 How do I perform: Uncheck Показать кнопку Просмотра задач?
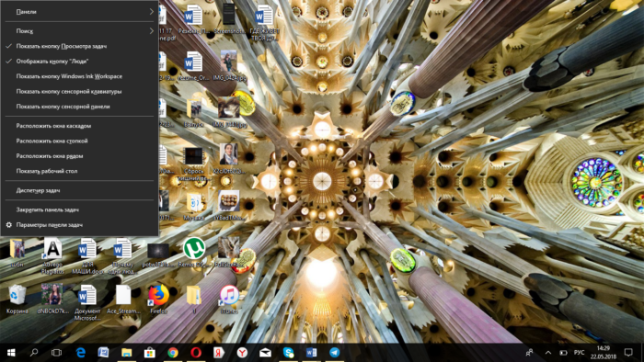(80, 46)
